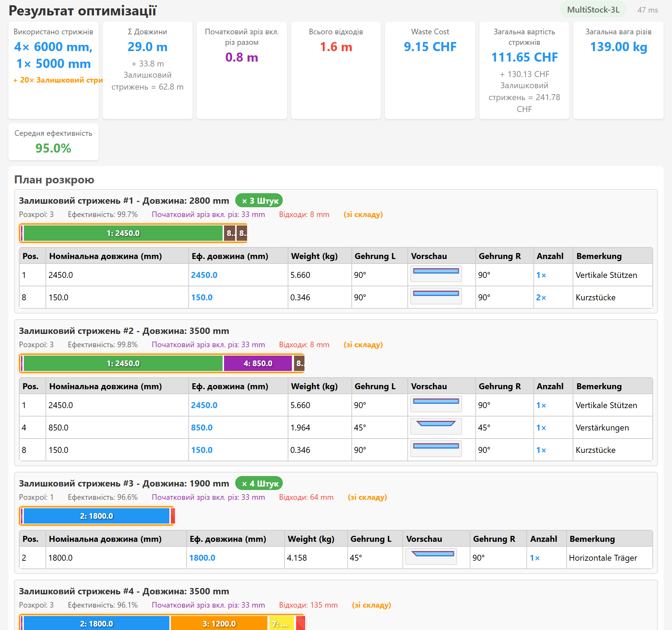Select green 1: 2450.0 segment in bar #2
Image resolution: width=672 pixels, height=630 pixels.
pyautogui.click(x=123, y=363)
